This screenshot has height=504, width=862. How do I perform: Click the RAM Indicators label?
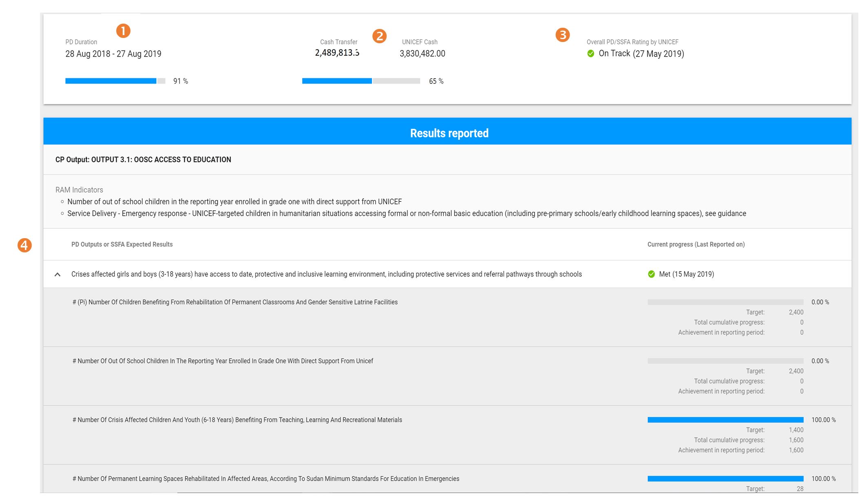point(79,190)
